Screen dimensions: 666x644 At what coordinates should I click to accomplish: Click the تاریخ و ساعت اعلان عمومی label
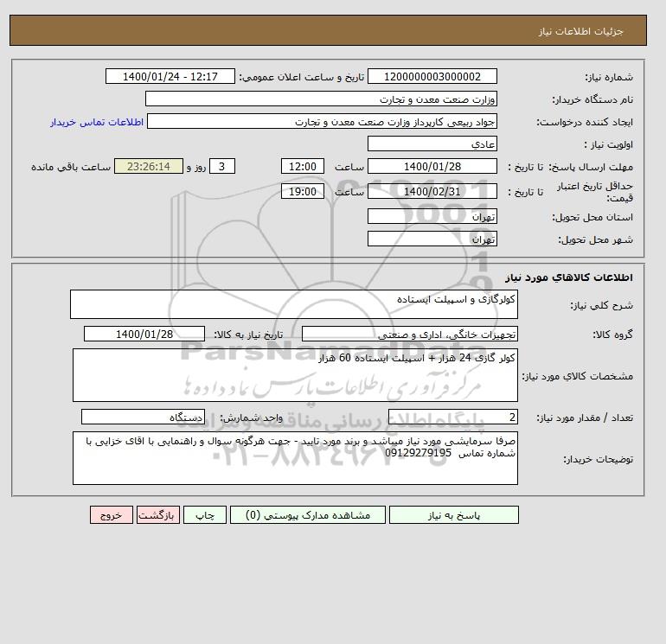[302, 77]
